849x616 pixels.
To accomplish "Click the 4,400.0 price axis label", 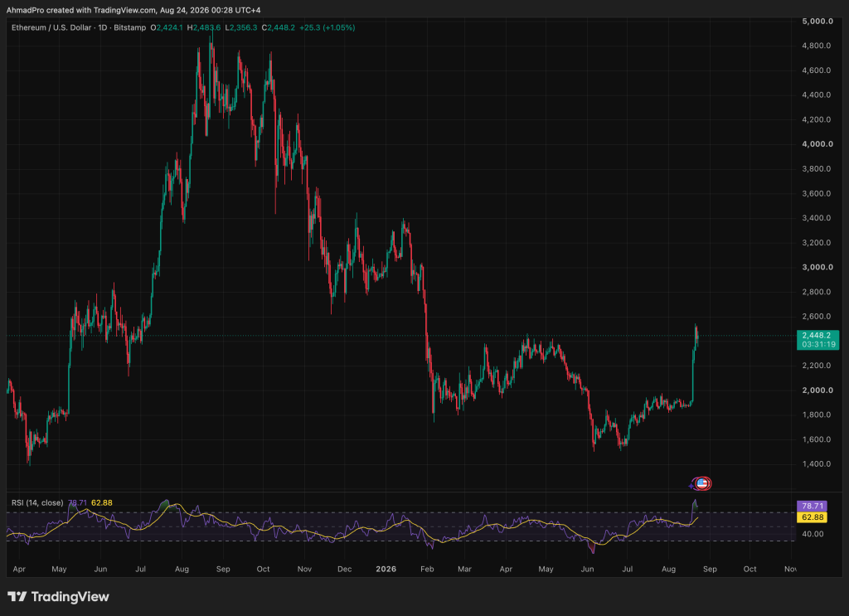I will pyautogui.click(x=817, y=95).
